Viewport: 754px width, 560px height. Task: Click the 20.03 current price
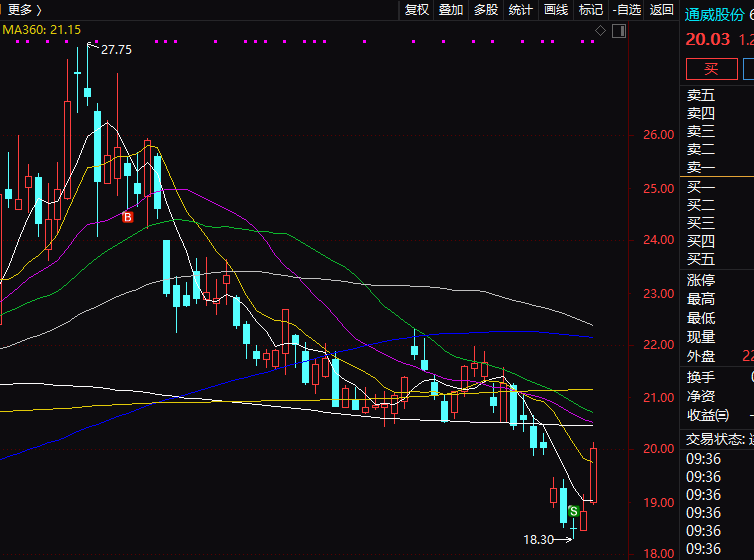click(707, 39)
